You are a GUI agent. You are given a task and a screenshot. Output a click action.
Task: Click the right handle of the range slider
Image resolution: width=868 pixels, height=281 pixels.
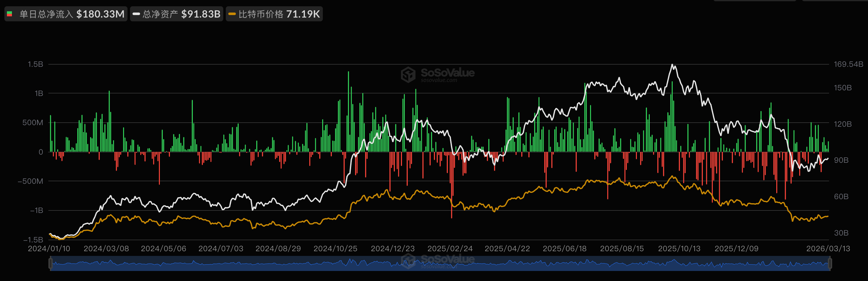(x=830, y=263)
